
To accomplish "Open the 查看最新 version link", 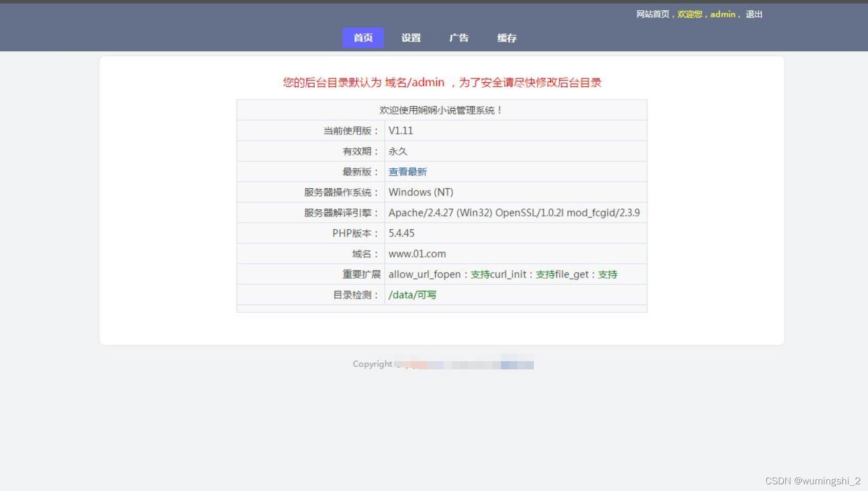I will pyautogui.click(x=408, y=172).
